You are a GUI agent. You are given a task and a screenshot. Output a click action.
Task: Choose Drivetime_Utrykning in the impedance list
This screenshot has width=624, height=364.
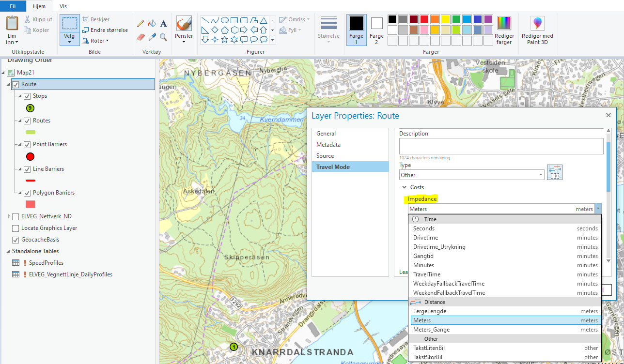pyautogui.click(x=505, y=247)
